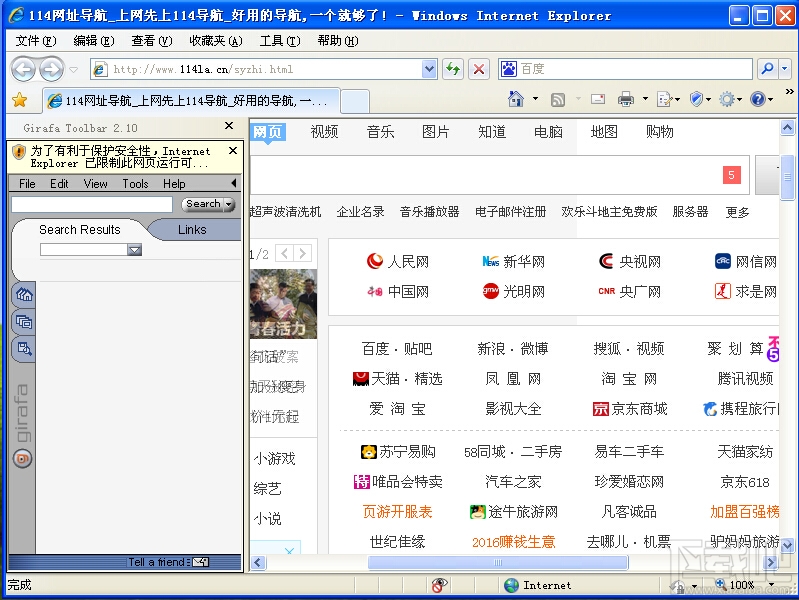Click the Girafa search preview sidebar icon
The width and height of the screenshot is (799, 600).
click(24, 349)
